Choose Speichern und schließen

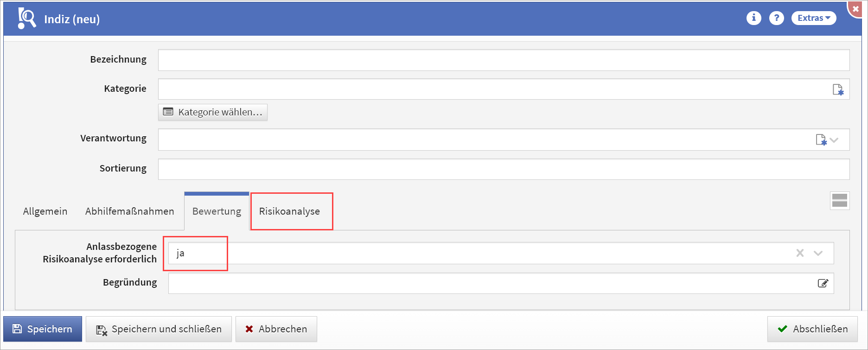pyautogui.click(x=159, y=329)
